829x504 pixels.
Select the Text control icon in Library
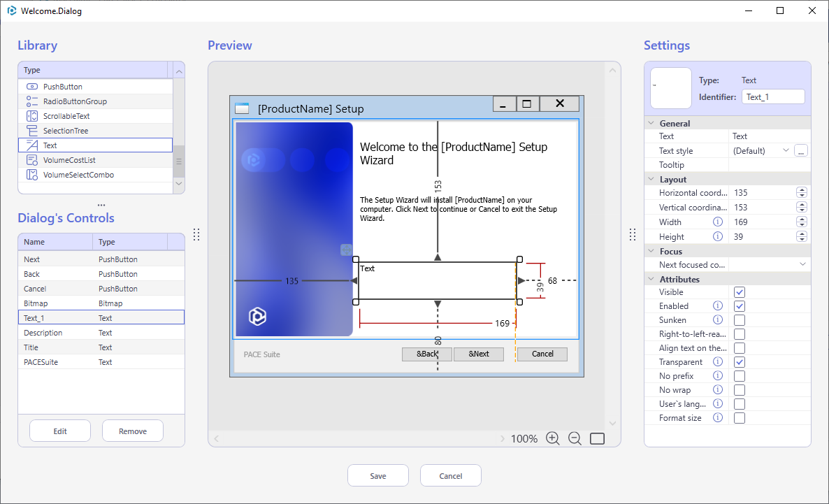pyautogui.click(x=32, y=145)
